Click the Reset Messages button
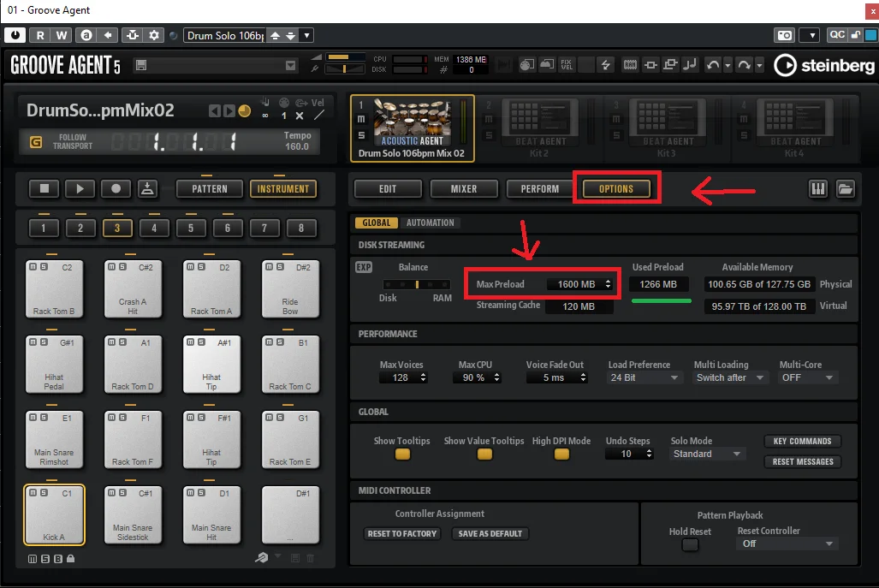 point(803,462)
